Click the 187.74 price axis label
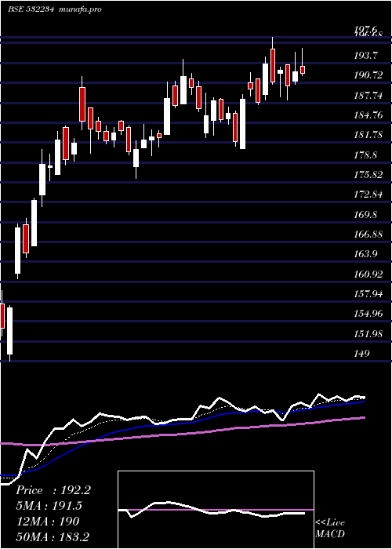The height and width of the screenshot is (549, 392). 368,95
